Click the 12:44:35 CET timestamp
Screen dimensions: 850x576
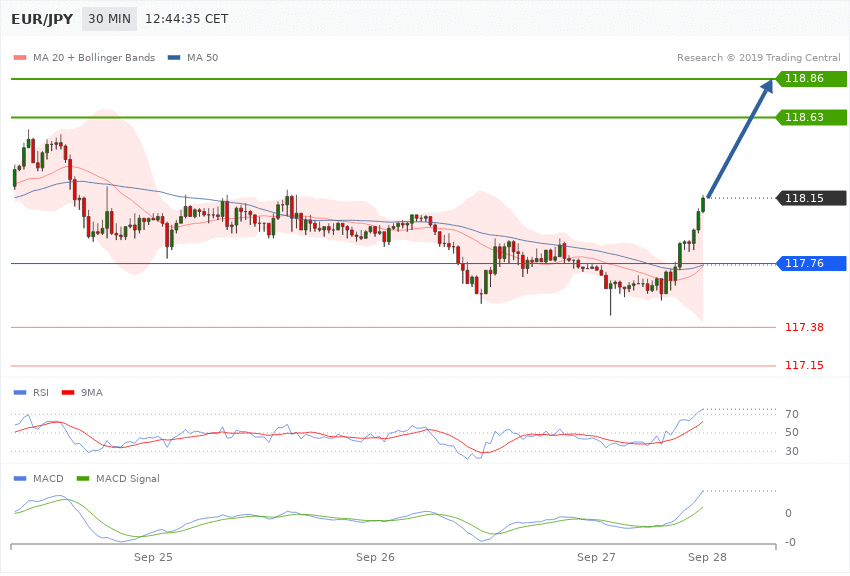pyautogui.click(x=186, y=19)
